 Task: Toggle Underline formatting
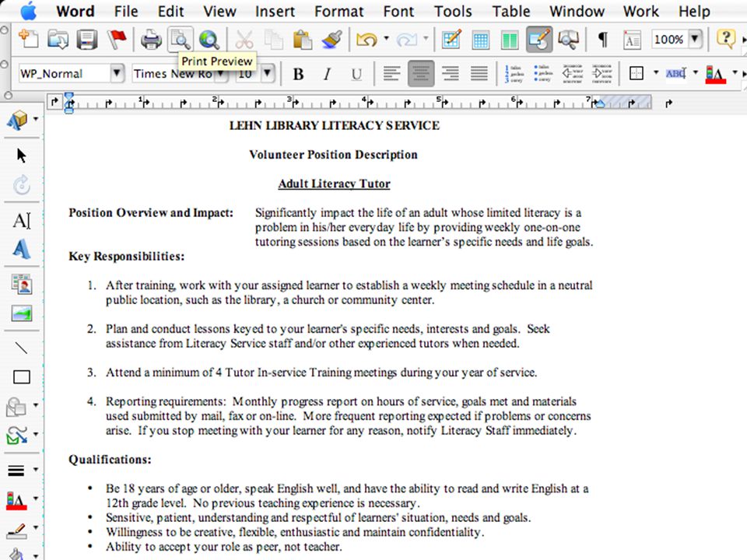coord(356,74)
